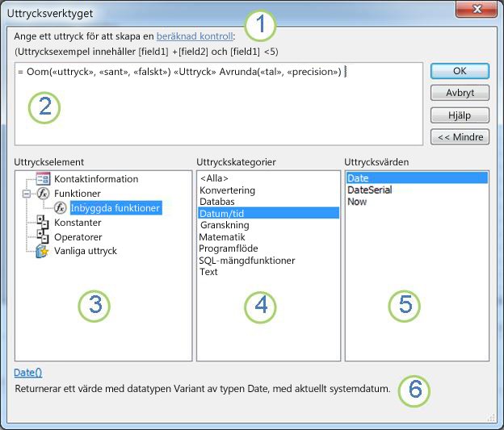Select Vanliga uttryck tree item
This screenshot has width=504, height=430.
point(85,251)
